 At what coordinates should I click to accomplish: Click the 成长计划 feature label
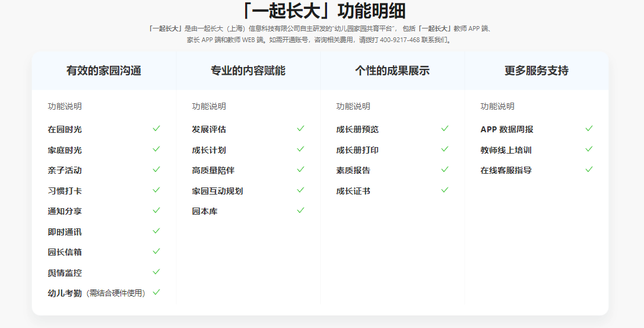click(x=209, y=150)
